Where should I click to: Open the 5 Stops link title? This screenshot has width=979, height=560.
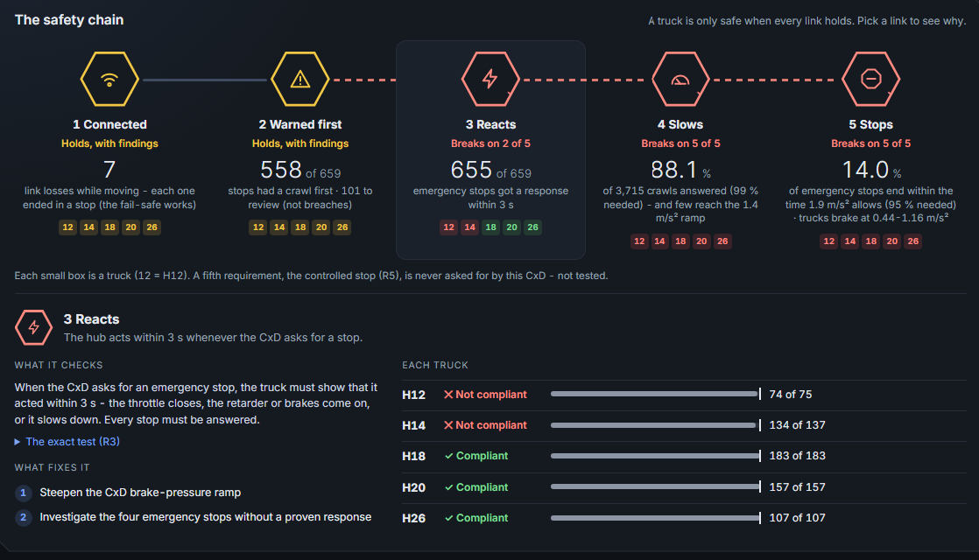pos(871,124)
